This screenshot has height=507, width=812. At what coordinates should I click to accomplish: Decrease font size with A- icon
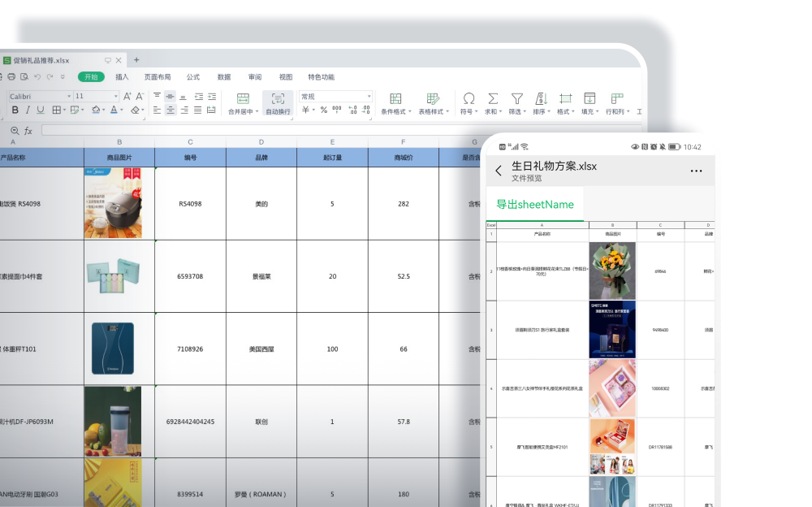pos(140,97)
